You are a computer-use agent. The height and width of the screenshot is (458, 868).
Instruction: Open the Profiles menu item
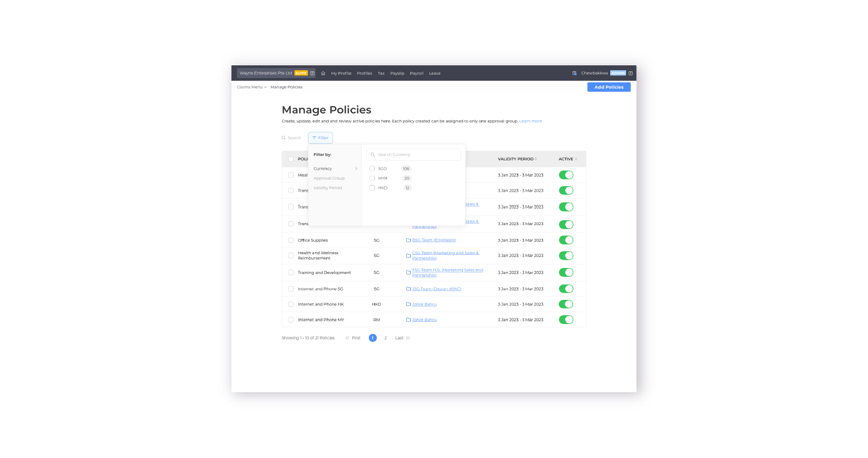pyautogui.click(x=364, y=73)
